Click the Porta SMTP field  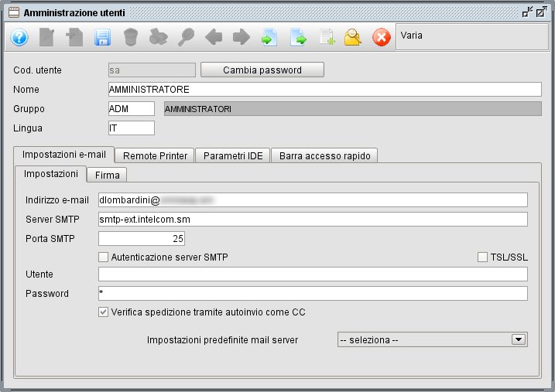(142, 238)
